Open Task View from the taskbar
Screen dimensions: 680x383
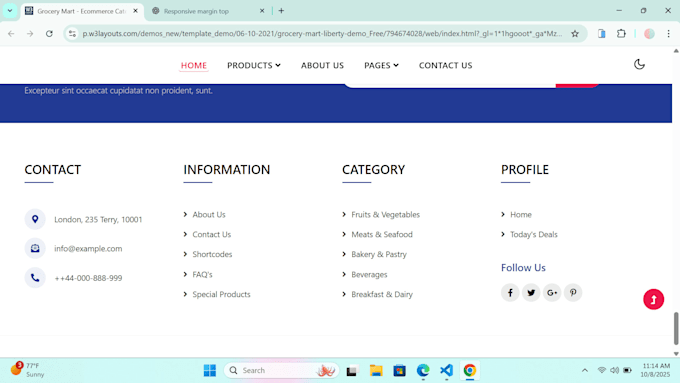tap(352, 370)
